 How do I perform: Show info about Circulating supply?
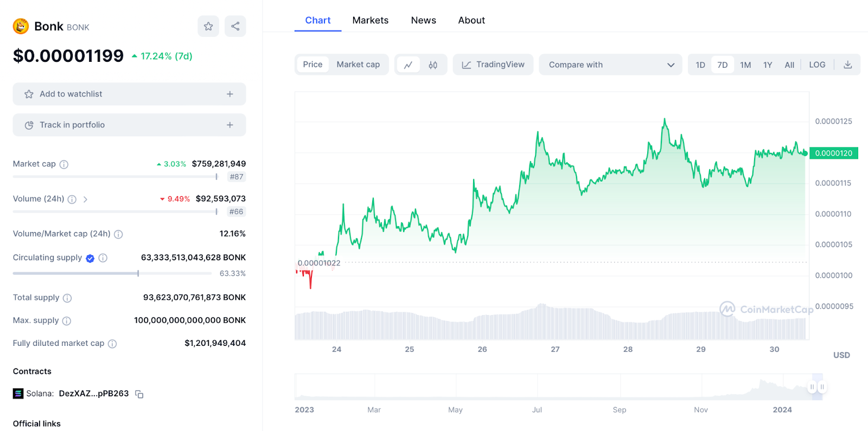[103, 258]
